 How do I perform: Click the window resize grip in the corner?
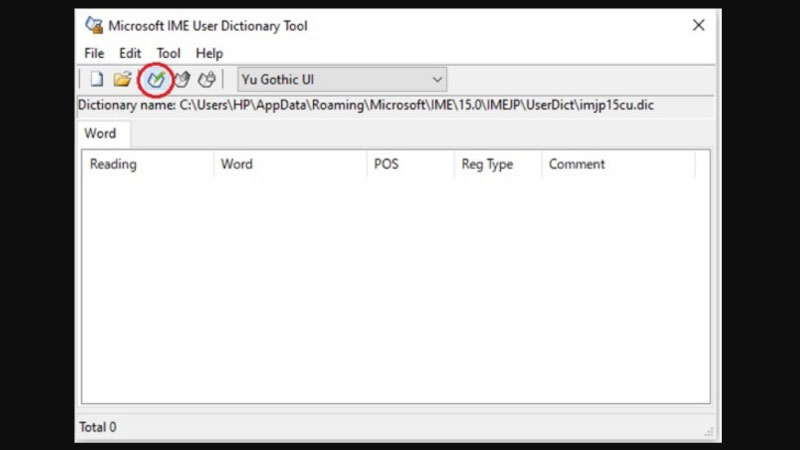tap(709, 432)
